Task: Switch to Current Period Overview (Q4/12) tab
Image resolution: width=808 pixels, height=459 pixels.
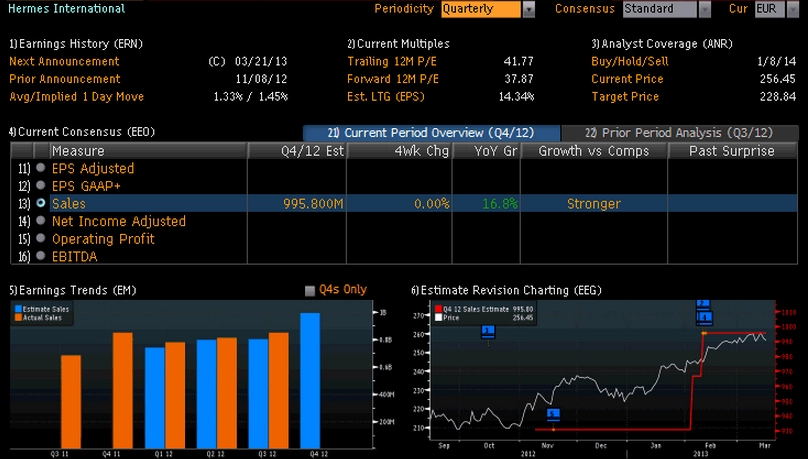Action: tap(431, 133)
